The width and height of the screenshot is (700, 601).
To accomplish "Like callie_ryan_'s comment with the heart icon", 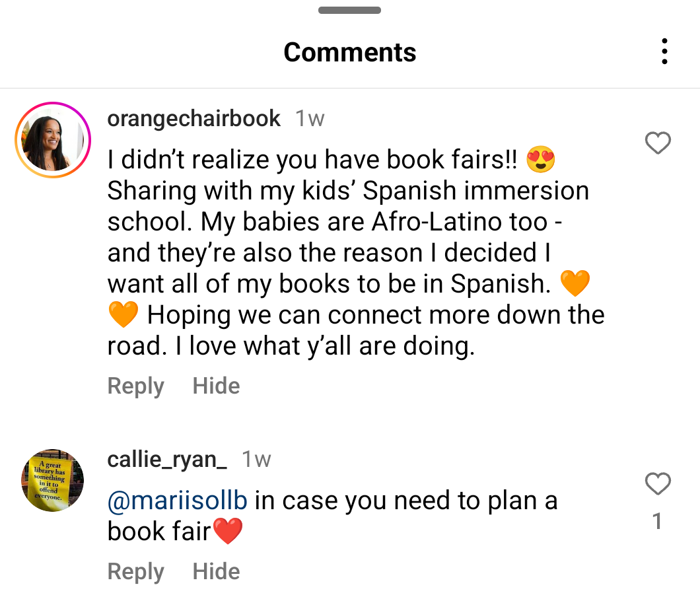I will [658, 484].
